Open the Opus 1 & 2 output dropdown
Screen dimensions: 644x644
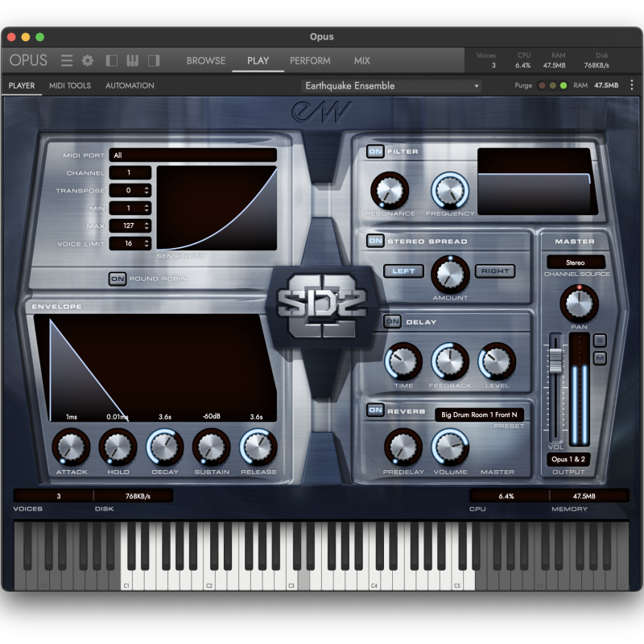pyautogui.click(x=568, y=460)
